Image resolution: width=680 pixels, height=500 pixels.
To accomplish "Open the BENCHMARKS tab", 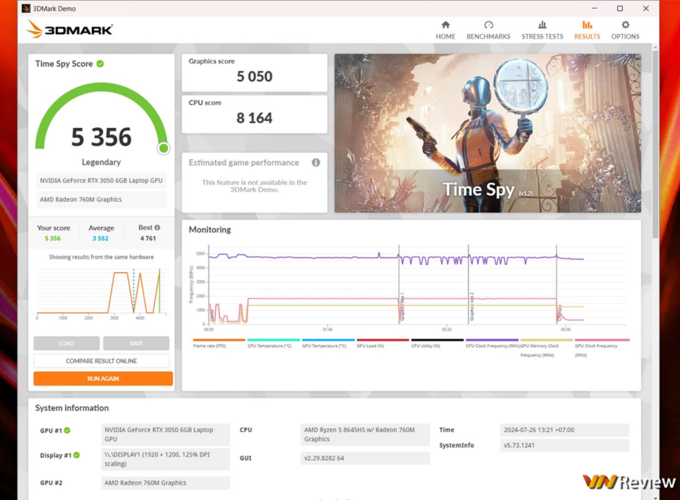I will tap(488, 30).
